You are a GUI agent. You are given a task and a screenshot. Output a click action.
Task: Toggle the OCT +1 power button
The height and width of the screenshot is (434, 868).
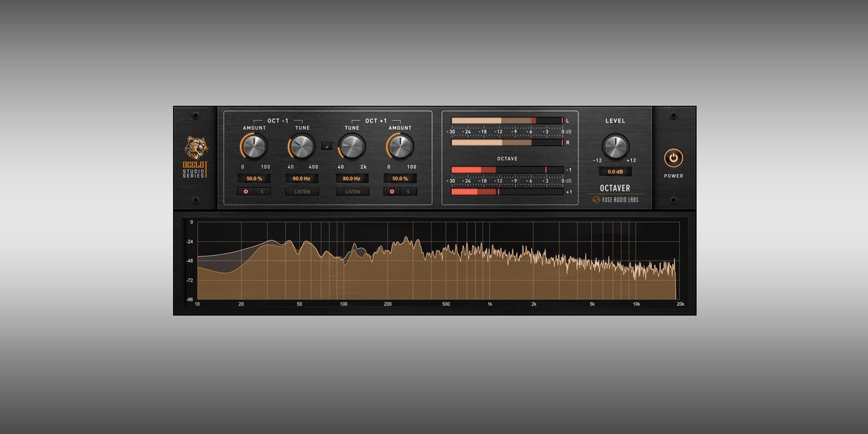point(392,192)
